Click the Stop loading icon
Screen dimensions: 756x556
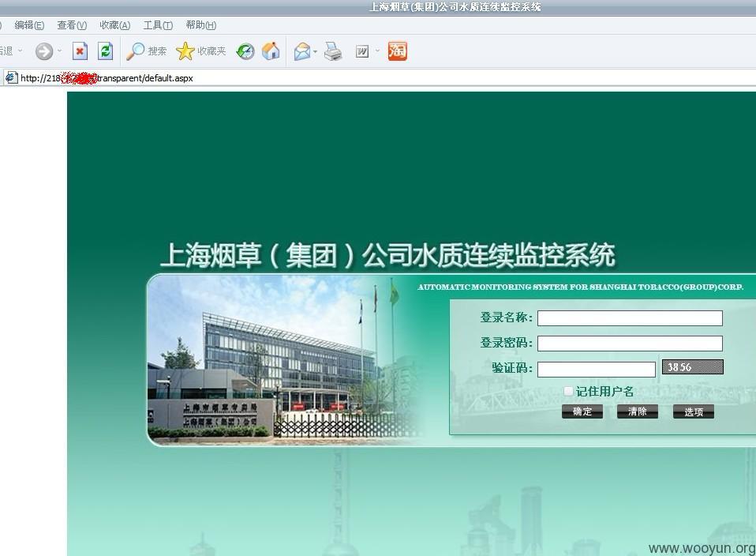(80, 51)
